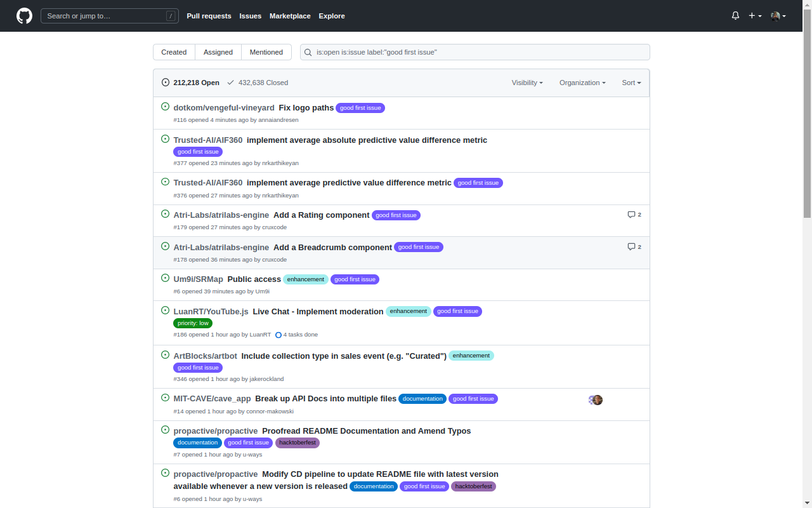Click the slash shortcut icon in the top search box
The width and height of the screenshot is (812, 508).
click(x=171, y=15)
